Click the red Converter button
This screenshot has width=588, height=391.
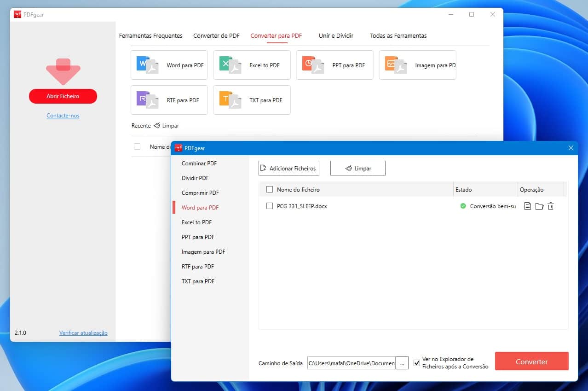(x=531, y=361)
